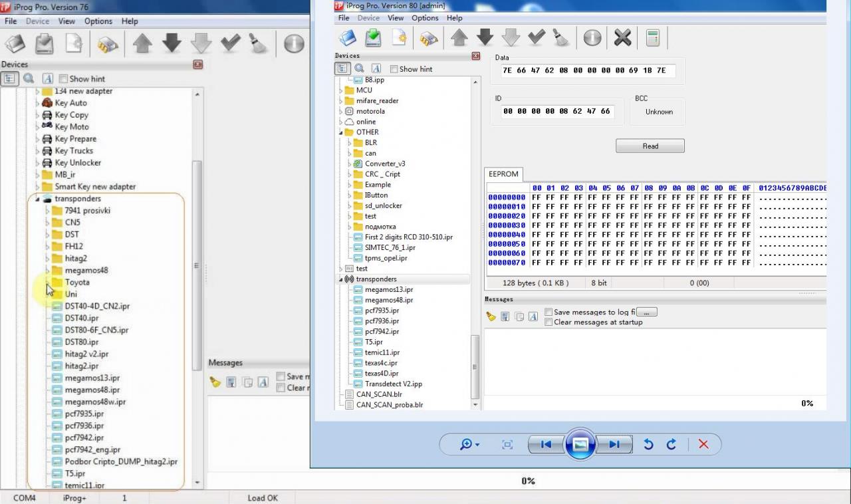Open the calculator icon in Version 80 toolbar
Image resolution: width=851 pixels, height=504 pixels.
pyautogui.click(x=653, y=38)
